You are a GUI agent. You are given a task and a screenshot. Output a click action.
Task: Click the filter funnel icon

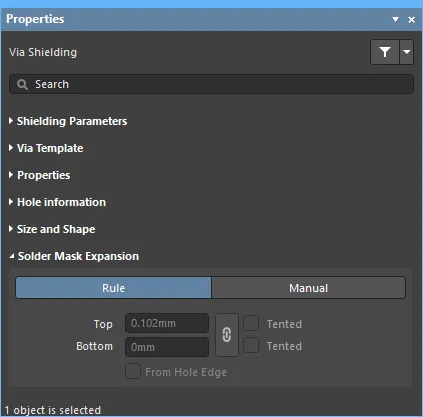point(385,52)
